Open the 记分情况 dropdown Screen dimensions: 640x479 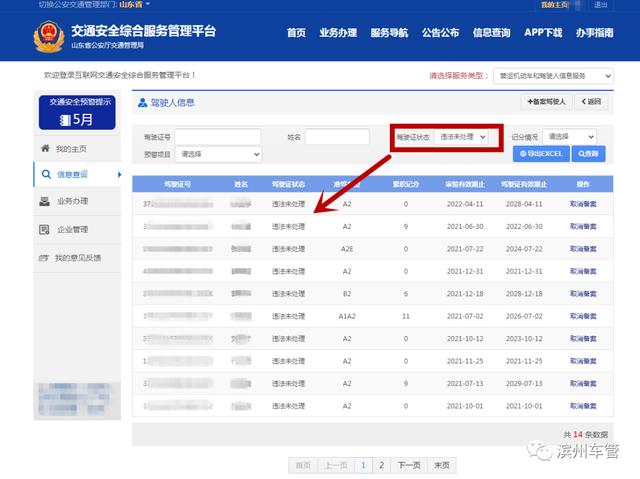click(569, 137)
